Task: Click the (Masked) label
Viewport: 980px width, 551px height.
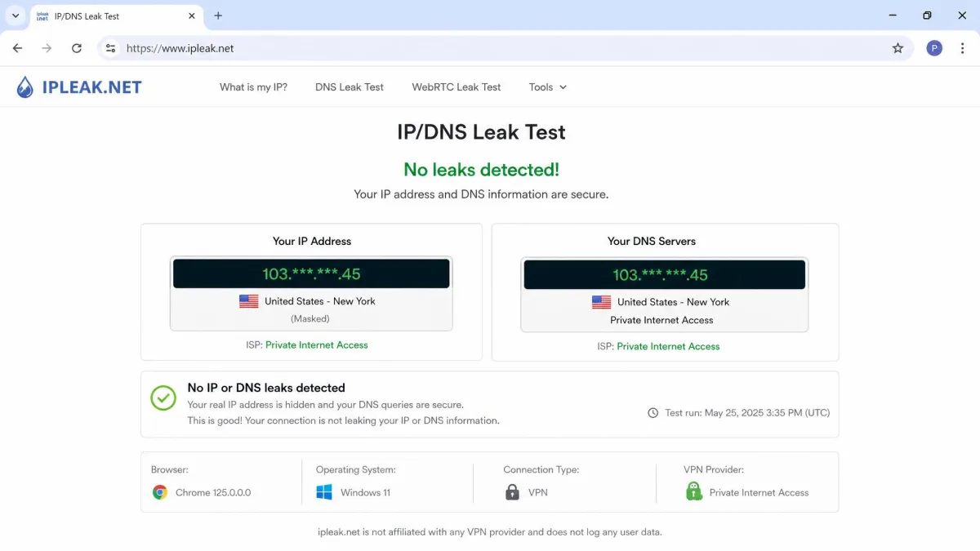Action: 310,319
